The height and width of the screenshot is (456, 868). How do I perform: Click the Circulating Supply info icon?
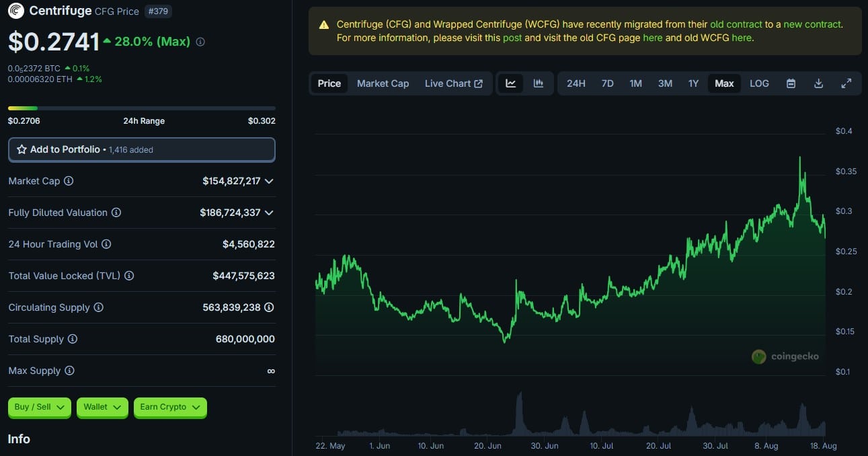(98, 307)
